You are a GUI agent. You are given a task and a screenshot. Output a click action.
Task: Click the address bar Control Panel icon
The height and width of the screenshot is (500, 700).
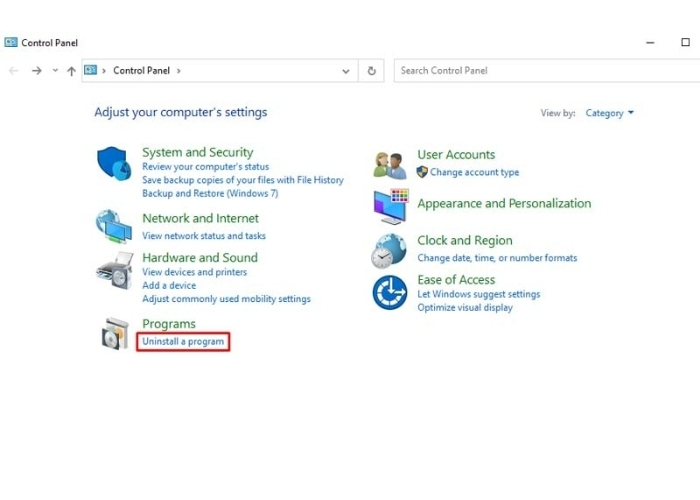[91, 70]
